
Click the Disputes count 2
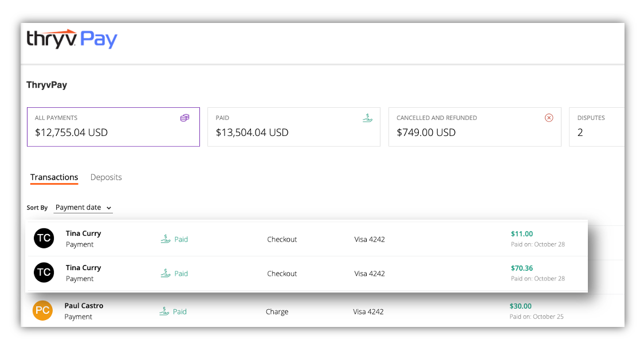point(580,132)
